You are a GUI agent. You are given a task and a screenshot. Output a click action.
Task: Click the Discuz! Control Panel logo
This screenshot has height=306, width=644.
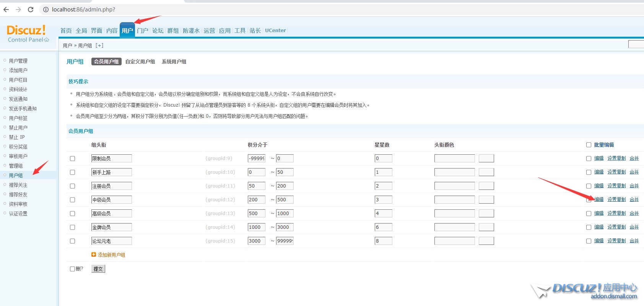click(x=28, y=34)
